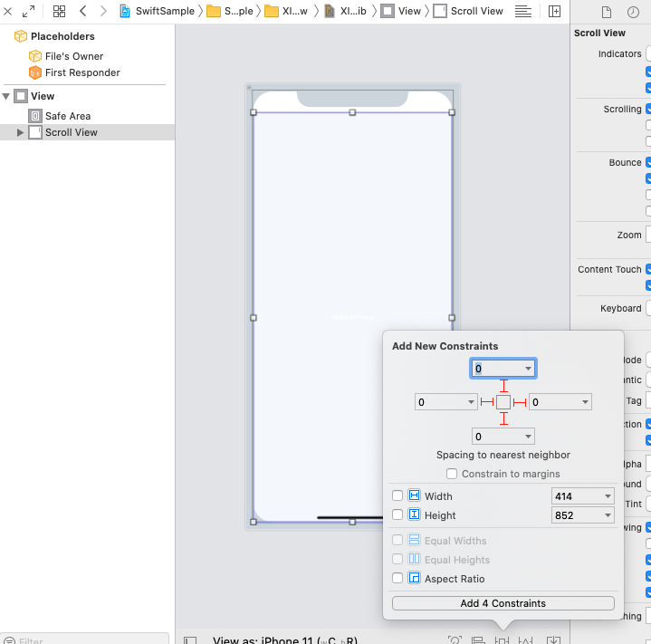Open the top spacing value dropdown arrow
This screenshot has height=644, width=651.
coord(528,369)
